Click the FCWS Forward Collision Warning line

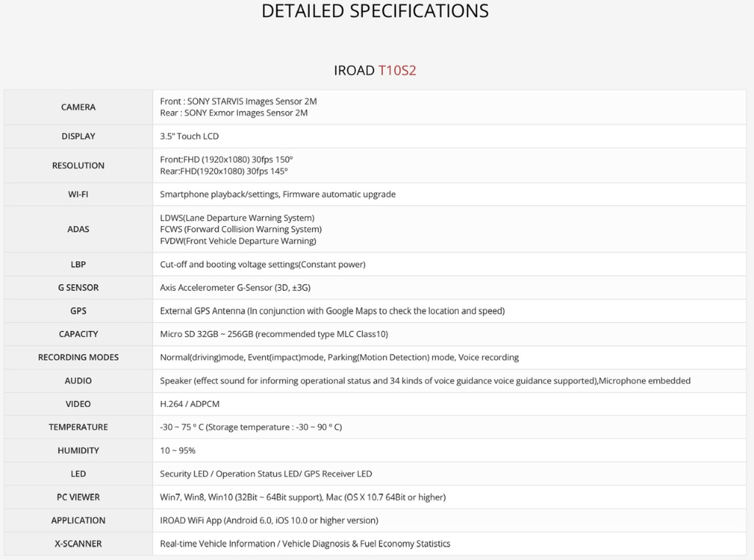click(241, 230)
